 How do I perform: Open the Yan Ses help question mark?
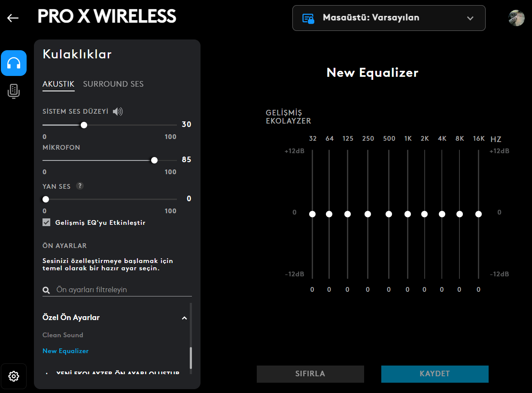click(79, 186)
